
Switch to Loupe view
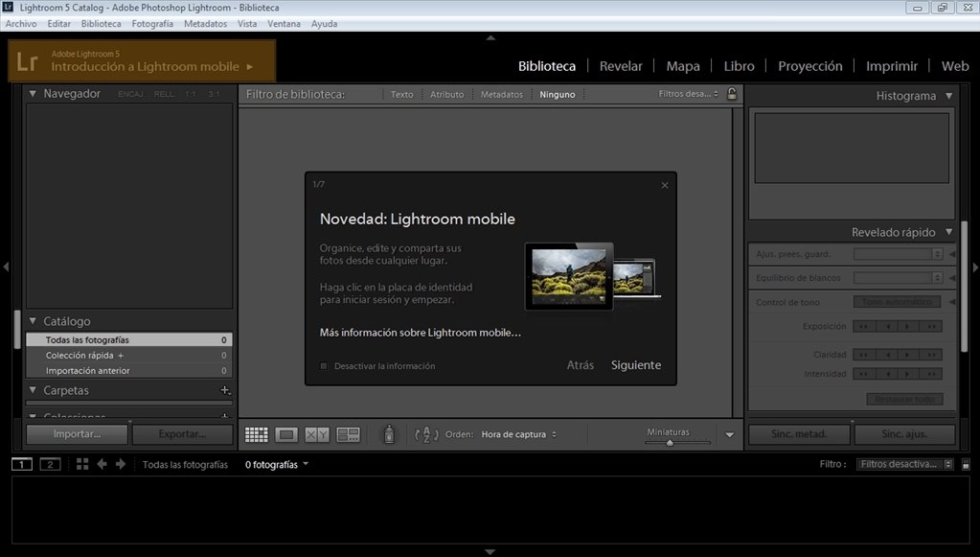286,434
